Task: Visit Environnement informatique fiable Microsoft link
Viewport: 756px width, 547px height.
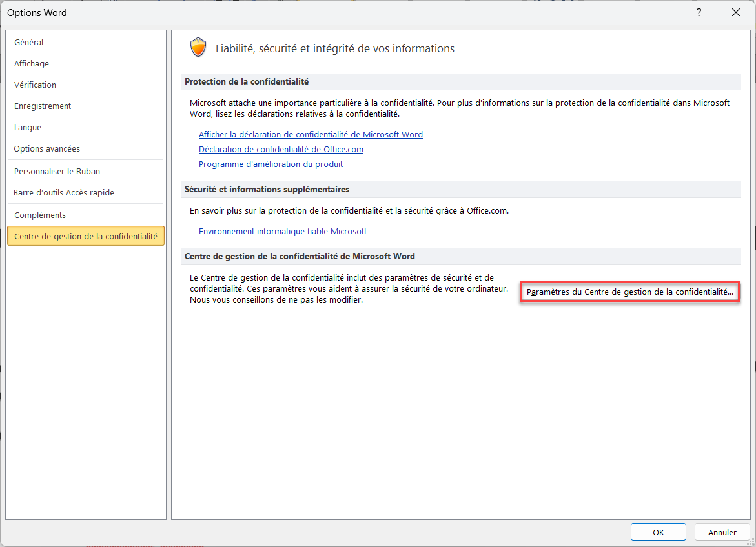Action: point(282,232)
